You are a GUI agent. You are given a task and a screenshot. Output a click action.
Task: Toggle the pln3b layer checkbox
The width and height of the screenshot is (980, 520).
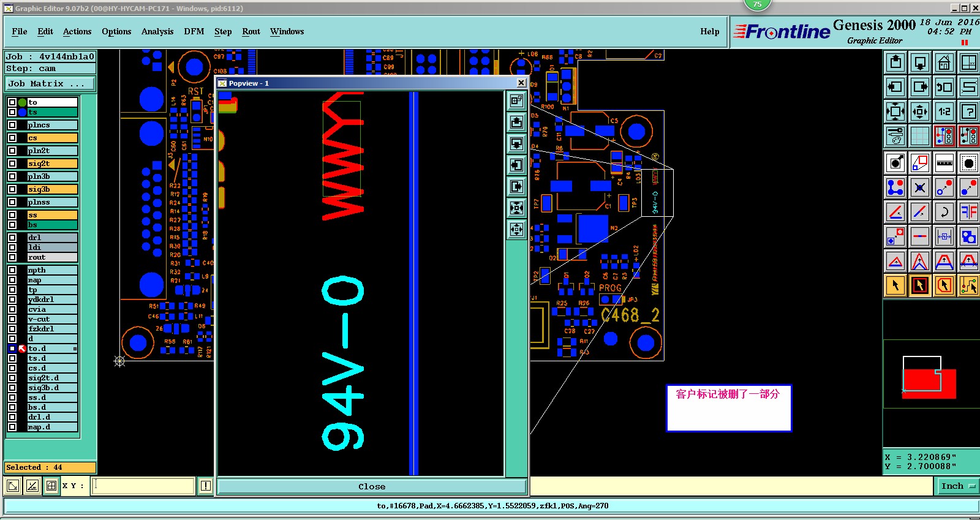point(12,176)
